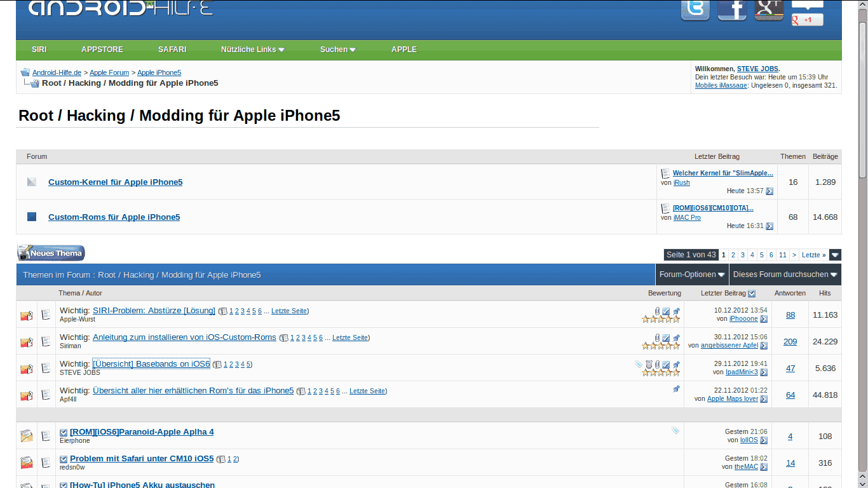Image resolution: width=868 pixels, height=488 pixels.
Task: Click the pin icon on SIRI-Problem thread
Action: [676, 311]
